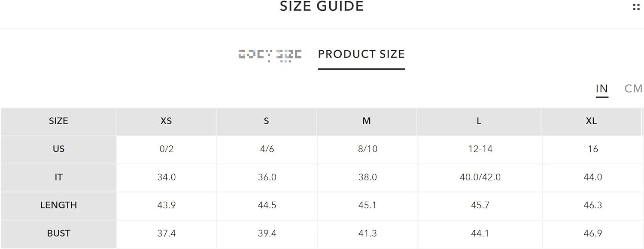Open the blurred Body Size tab

[x=270, y=55]
